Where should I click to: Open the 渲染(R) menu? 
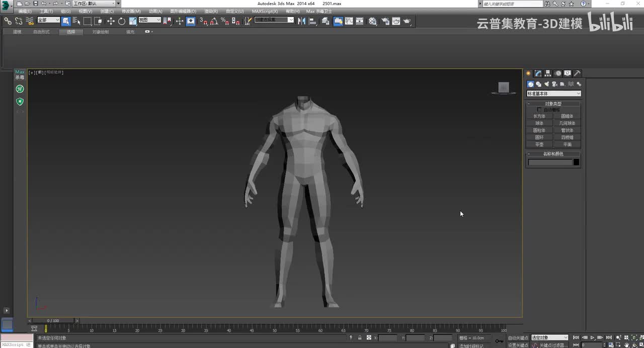(x=211, y=11)
